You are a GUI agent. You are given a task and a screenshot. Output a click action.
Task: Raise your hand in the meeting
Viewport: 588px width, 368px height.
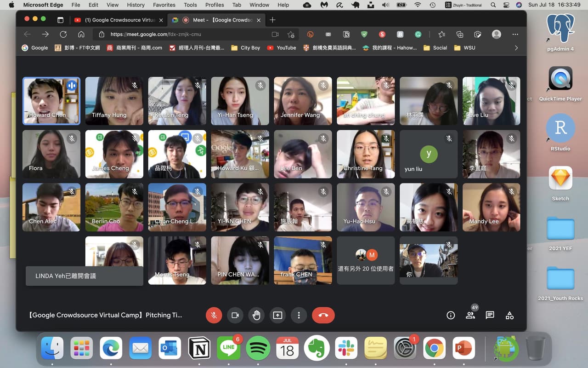256,315
